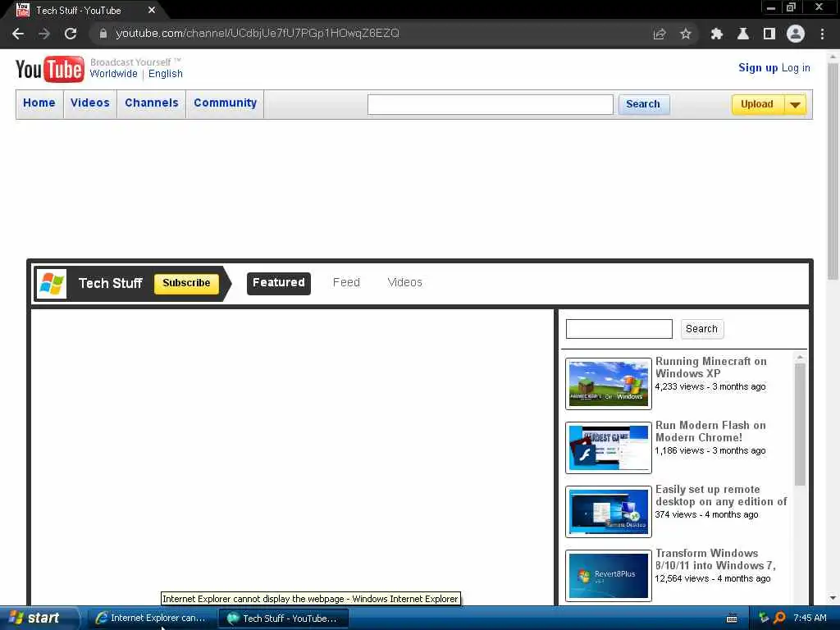The width and height of the screenshot is (840, 630).
Task: Open Run Modern Flash video thumbnail
Action: tap(609, 448)
